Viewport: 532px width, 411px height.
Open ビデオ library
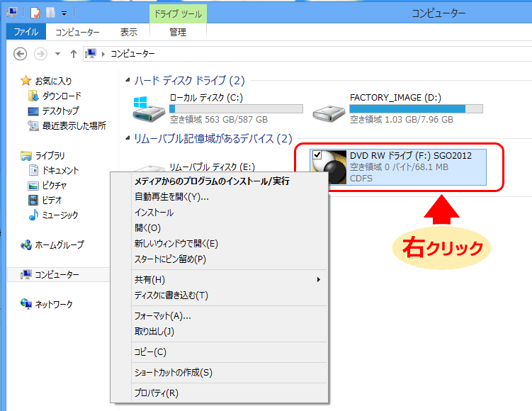[x=52, y=201]
